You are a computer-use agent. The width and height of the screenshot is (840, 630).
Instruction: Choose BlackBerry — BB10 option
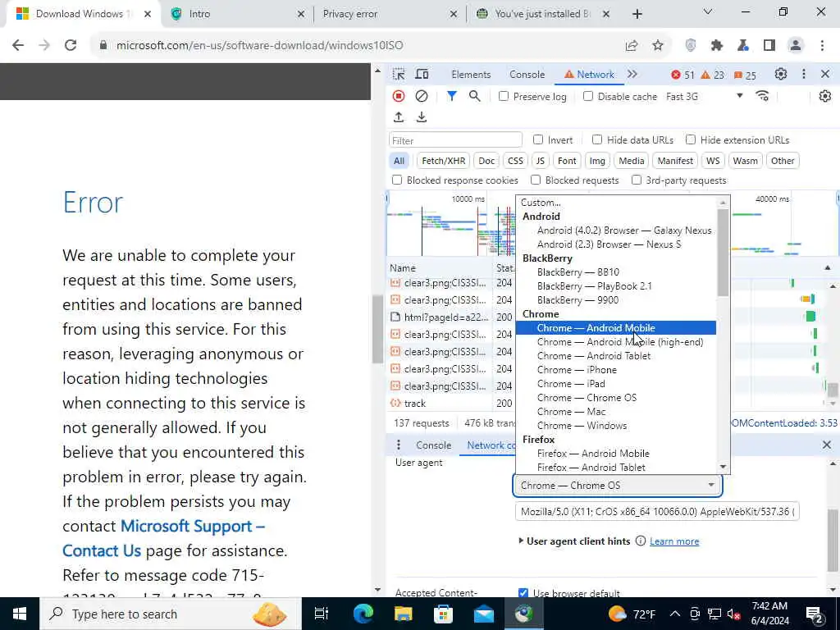615,272
